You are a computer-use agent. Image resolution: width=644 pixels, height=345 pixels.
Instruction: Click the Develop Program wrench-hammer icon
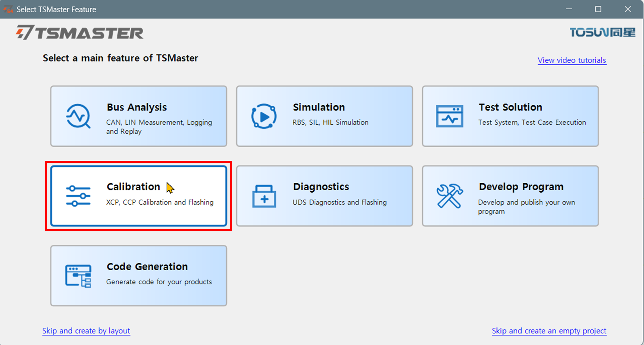[450, 196]
